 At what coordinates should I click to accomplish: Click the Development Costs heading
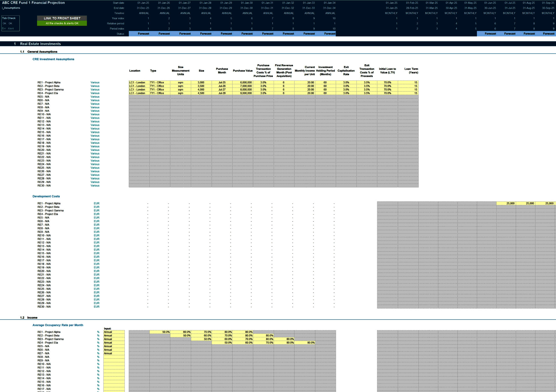point(46,196)
